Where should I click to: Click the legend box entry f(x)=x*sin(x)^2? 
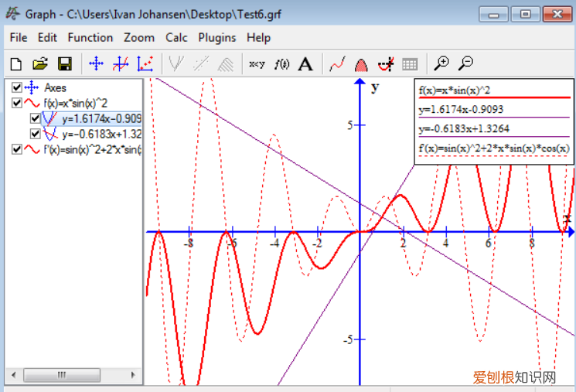(456, 90)
